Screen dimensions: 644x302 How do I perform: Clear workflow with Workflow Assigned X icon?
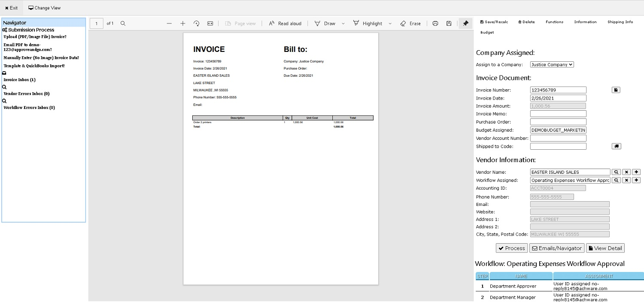(626, 180)
